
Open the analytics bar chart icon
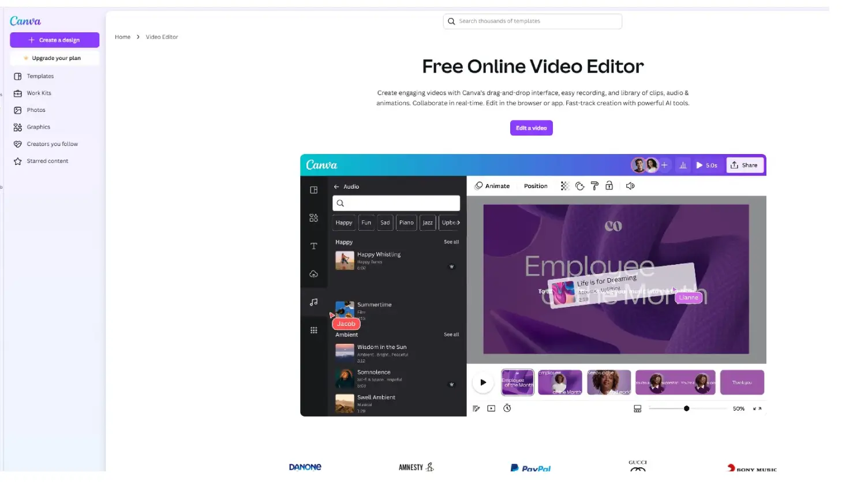pos(683,165)
